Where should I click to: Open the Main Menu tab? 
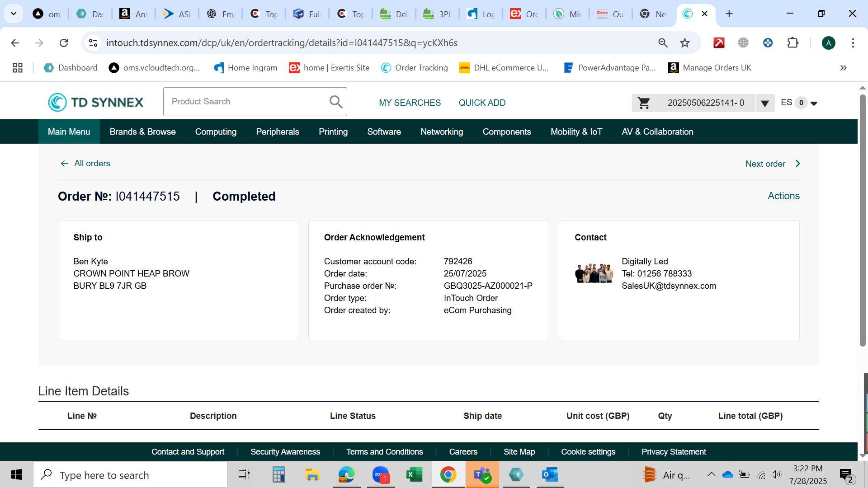tap(69, 131)
